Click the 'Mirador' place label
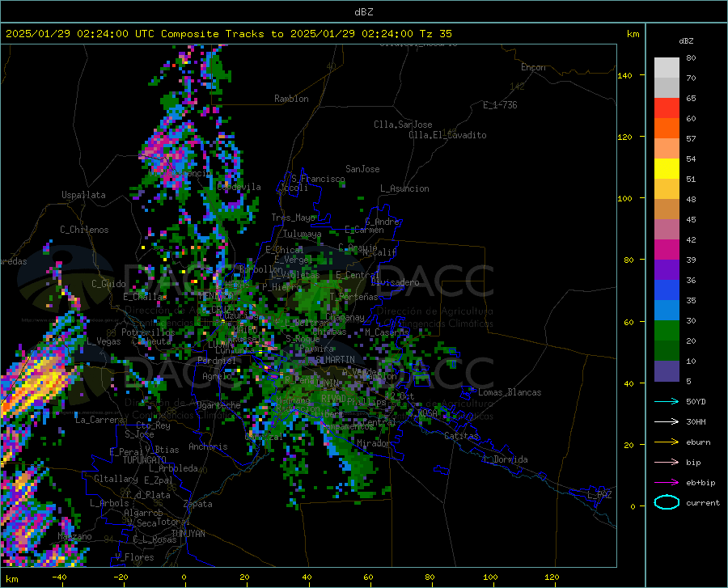 pos(373,443)
